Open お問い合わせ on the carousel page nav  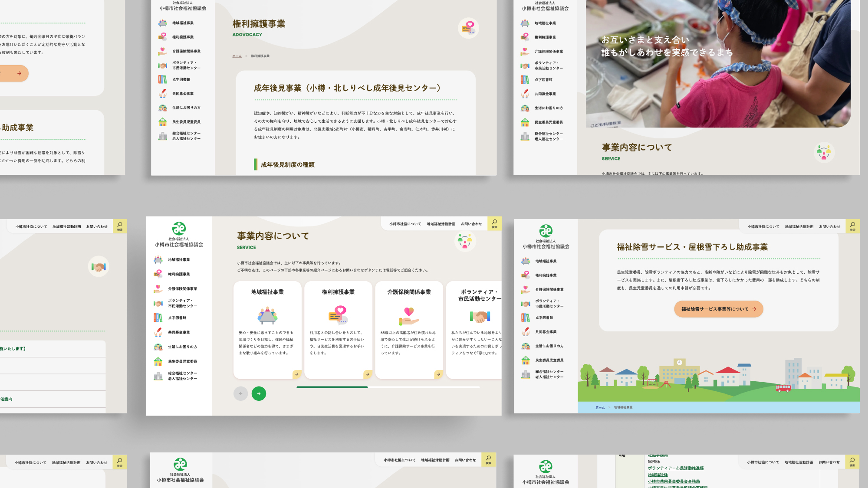(x=471, y=224)
